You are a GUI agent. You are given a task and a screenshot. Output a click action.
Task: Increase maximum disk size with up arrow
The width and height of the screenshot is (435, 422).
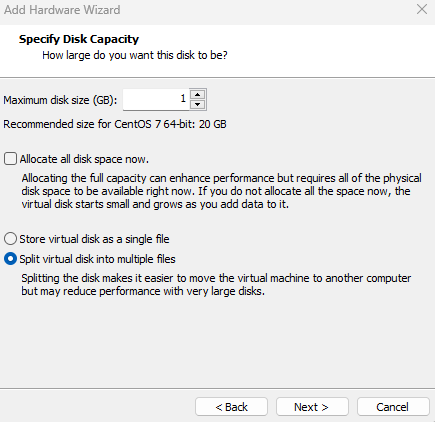tap(198, 94)
